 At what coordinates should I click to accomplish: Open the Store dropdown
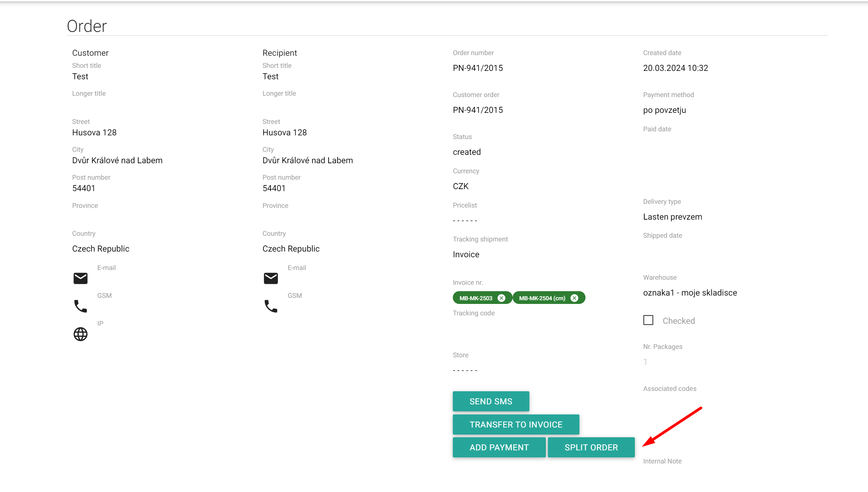465,370
